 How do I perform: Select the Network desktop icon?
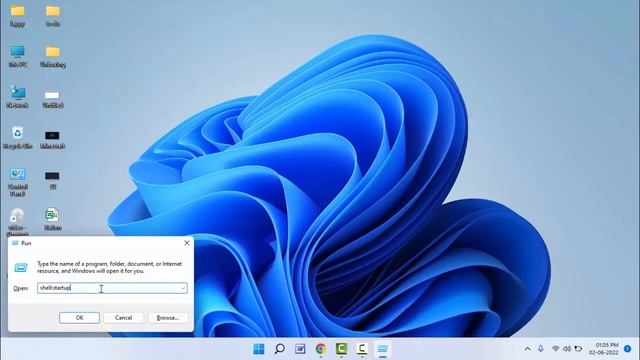pyautogui.click(x=18, y=97)
